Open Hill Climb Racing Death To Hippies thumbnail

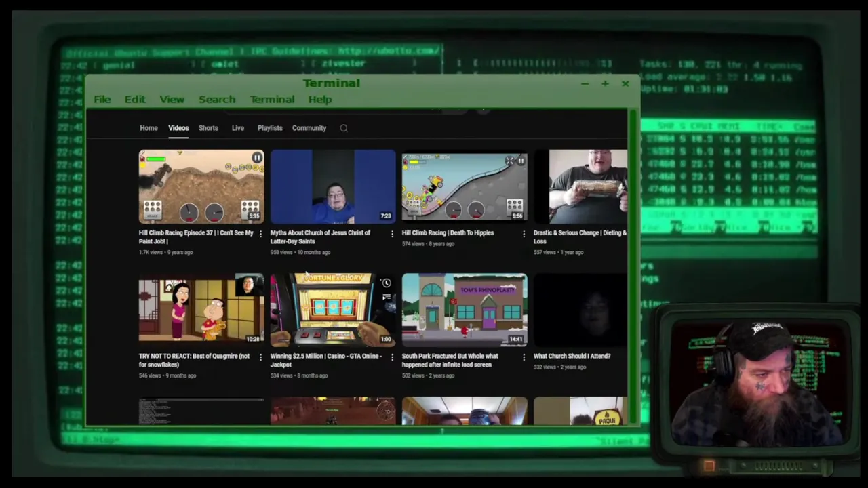[x=465, y=186]
